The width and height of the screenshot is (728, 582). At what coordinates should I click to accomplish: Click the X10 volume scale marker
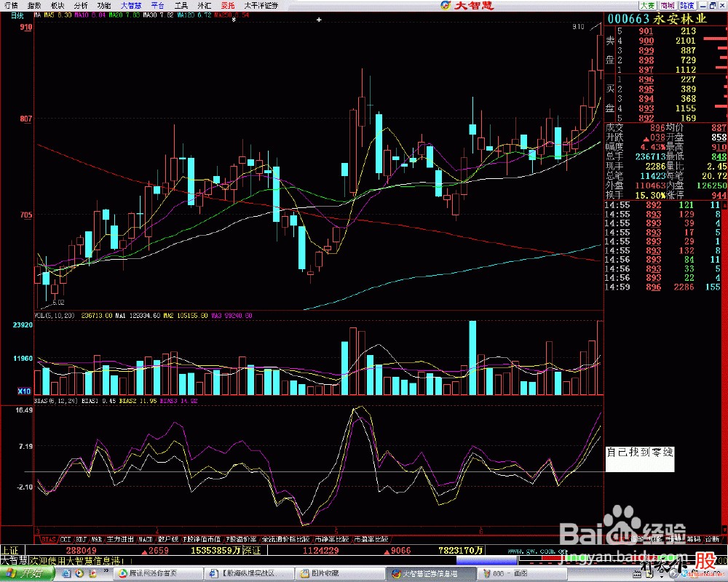tap(24, 391)
